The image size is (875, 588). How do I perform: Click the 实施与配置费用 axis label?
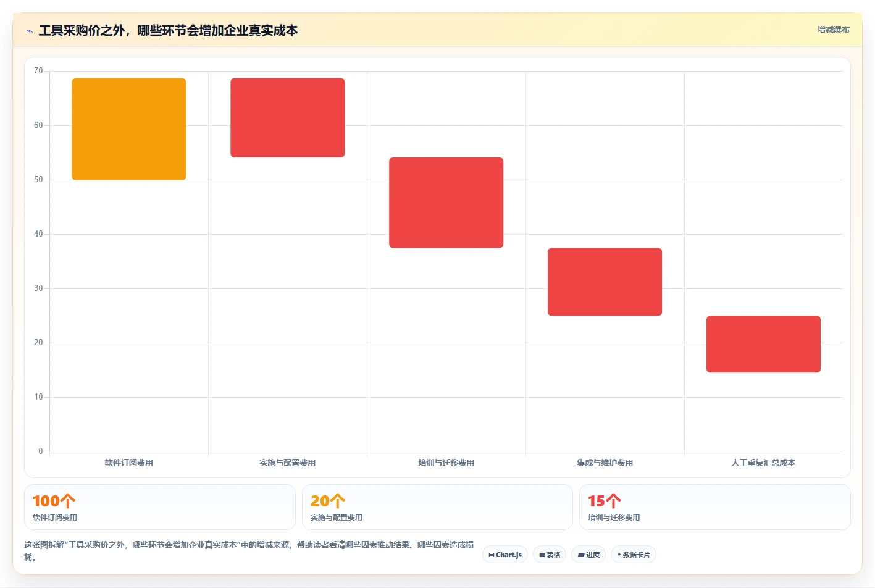click(288, 463)
